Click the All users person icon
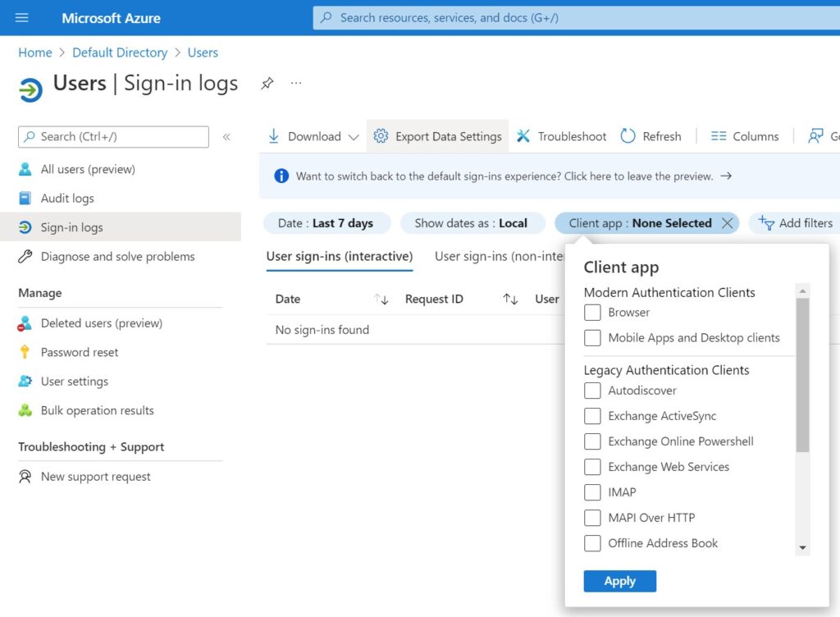The height and width of the screenshot is (617, 840). pos(25,169)
